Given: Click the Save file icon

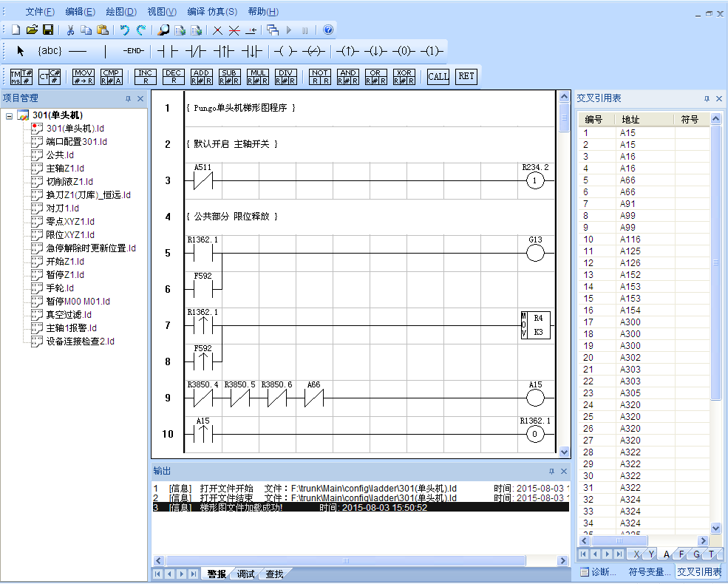Looking at the screenshot, I should click(x=48, y=30).
